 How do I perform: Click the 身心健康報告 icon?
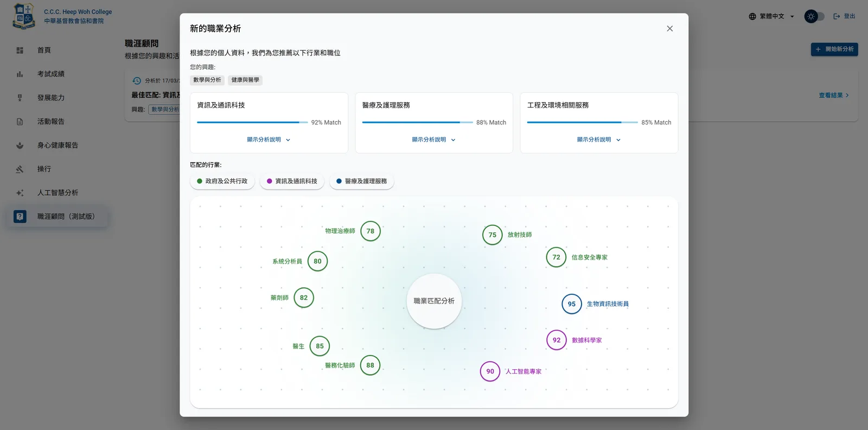(x=20, y=146)
